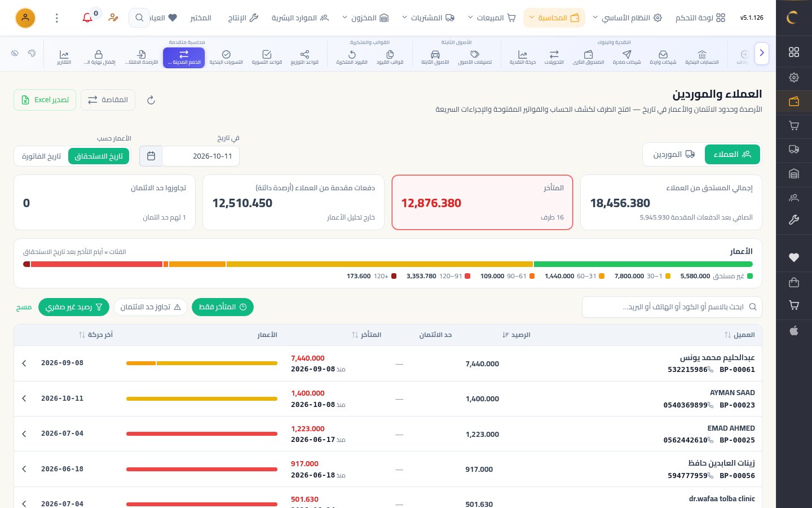
Task: Open الموارد البشرية HR menu
Action: click(x=300, y=18)
